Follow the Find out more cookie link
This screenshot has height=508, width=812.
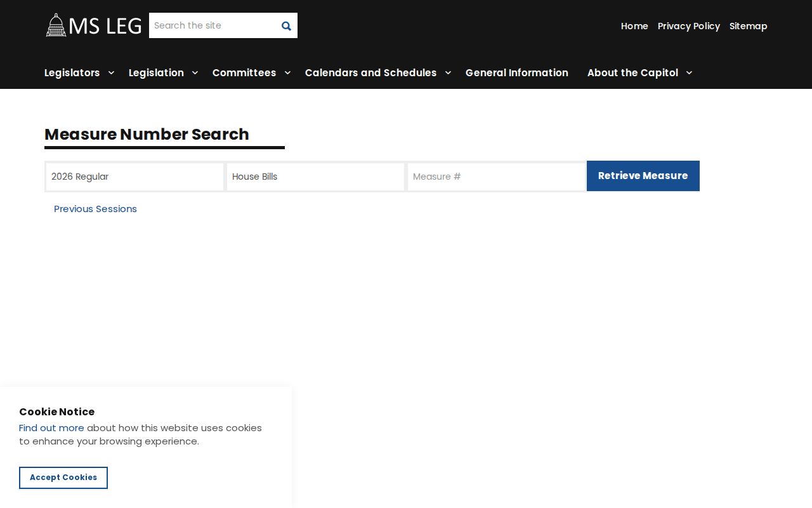point(51,428)
